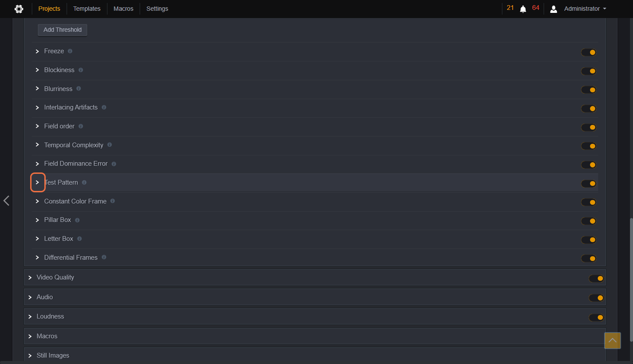Show info tooltip for Interlacing Artifacts

[104, 107]
